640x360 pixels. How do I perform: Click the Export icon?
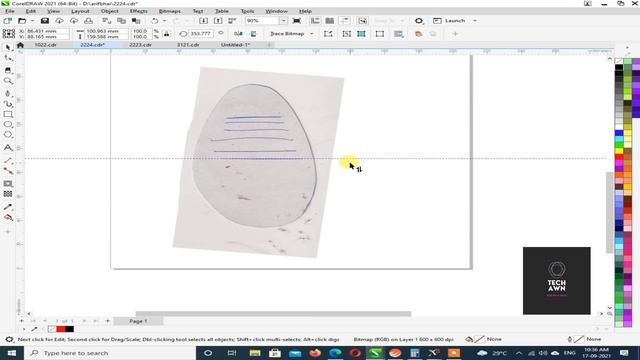(x=218, y=20)
